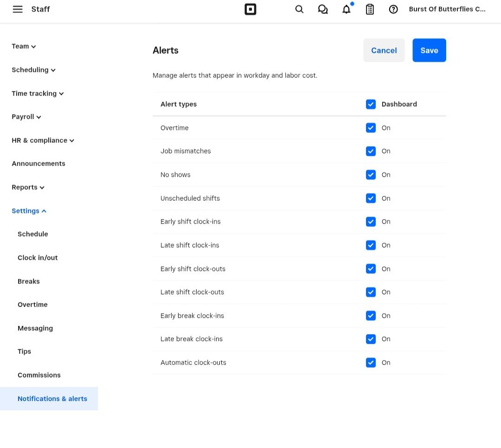The width and height of the screenshot is (501, 448).
Task: Uncheck the Early shift clock-ins checkbox
Action: pyautogui.click(x=371, y=222)
